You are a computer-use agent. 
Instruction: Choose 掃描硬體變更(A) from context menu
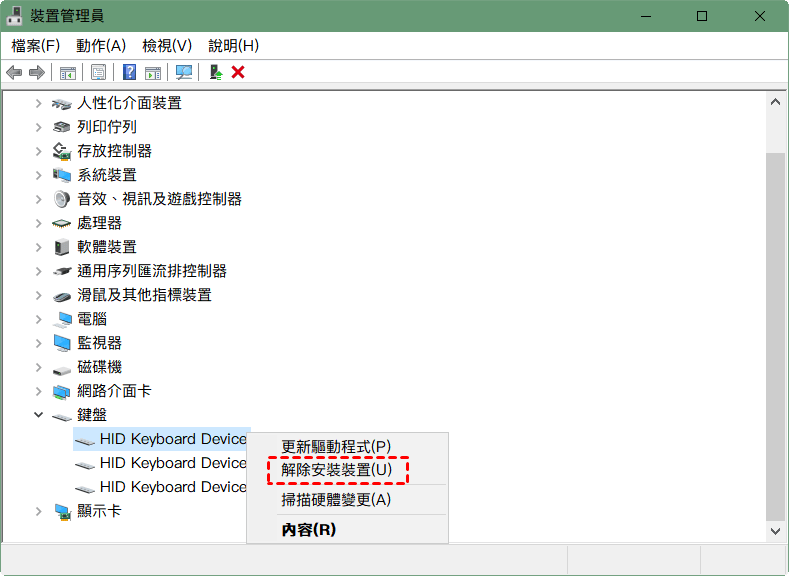pos(347,500)
